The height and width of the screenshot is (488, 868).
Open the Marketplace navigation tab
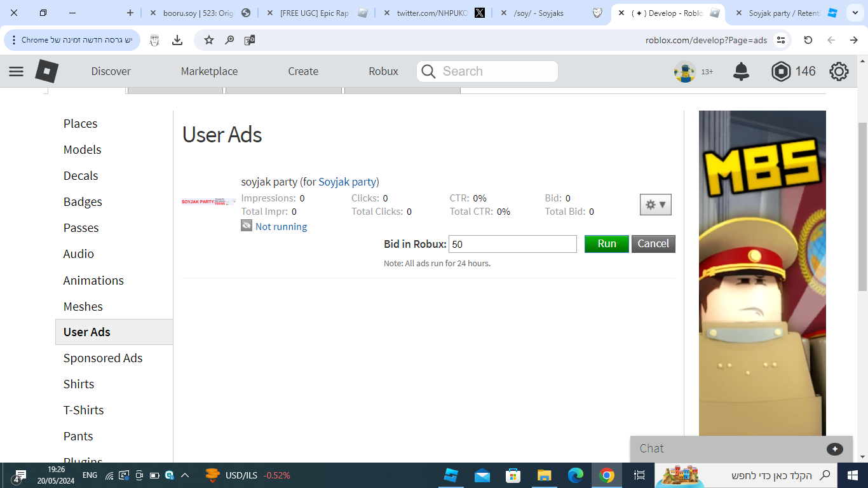tap(209, 71)
